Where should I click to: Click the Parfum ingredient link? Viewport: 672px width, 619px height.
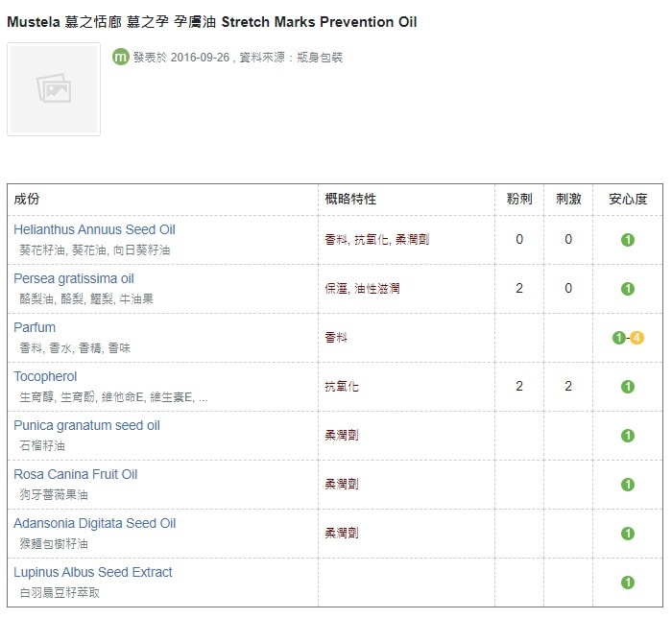[x=36, y=327]
